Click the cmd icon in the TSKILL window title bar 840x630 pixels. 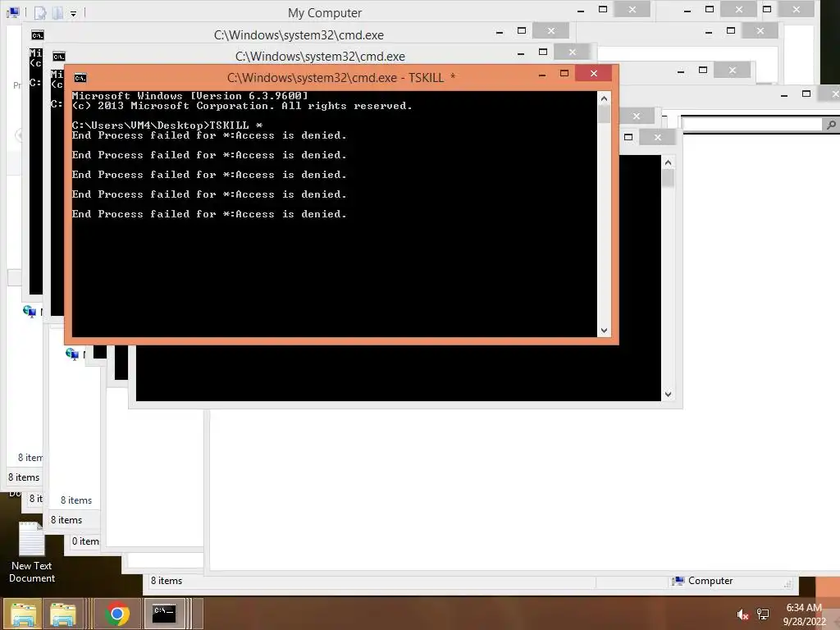pos(80,78)
